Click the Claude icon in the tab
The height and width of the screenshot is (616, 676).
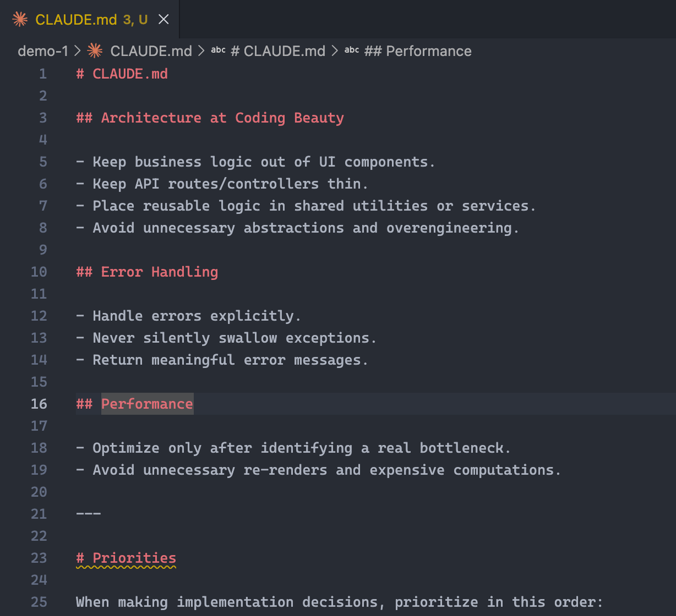(x=20, y=20)
